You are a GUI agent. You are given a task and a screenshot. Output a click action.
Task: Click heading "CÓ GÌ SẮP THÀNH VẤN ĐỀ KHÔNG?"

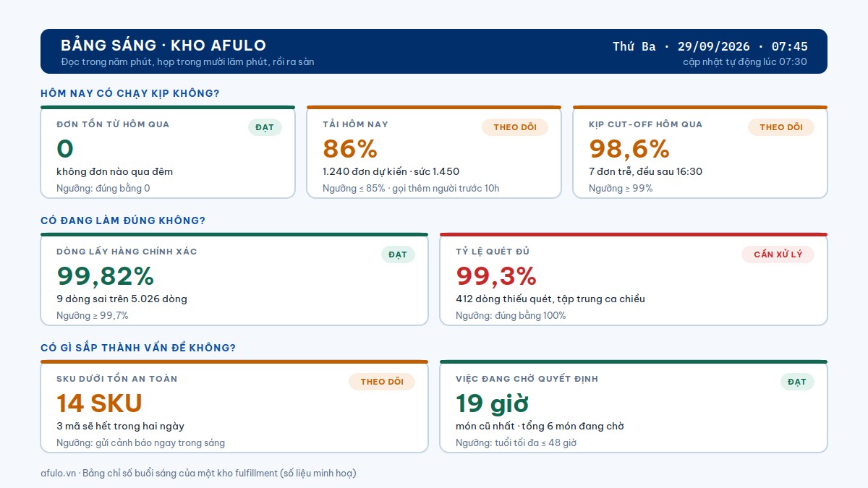(x=138, y=348)
